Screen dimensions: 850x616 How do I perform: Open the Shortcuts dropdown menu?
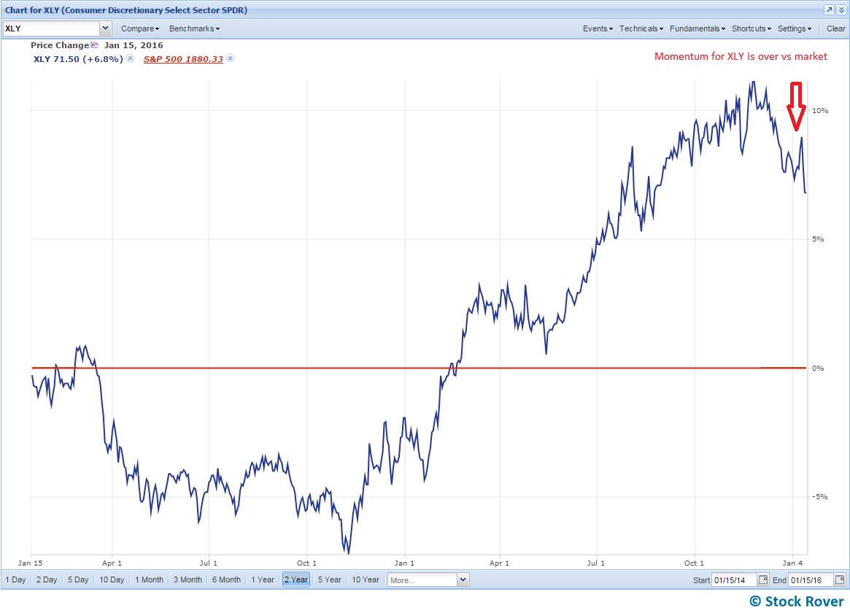752,28
